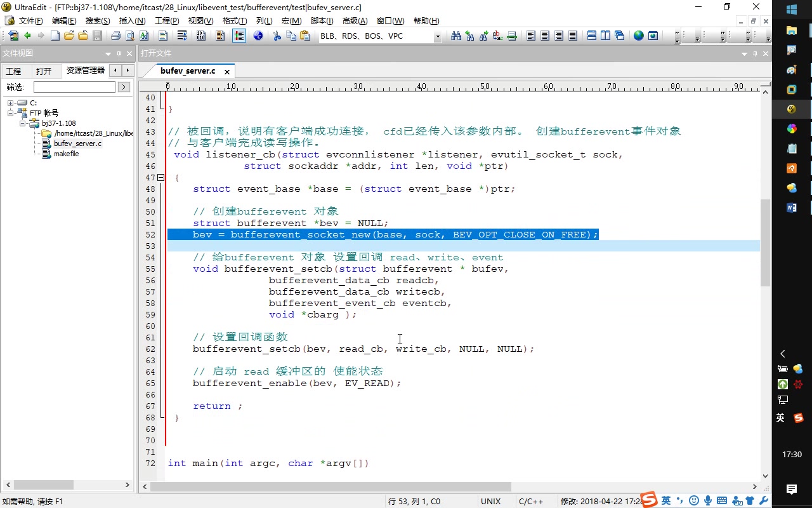Click the globe browser view icon

click(x=639, y=36)
